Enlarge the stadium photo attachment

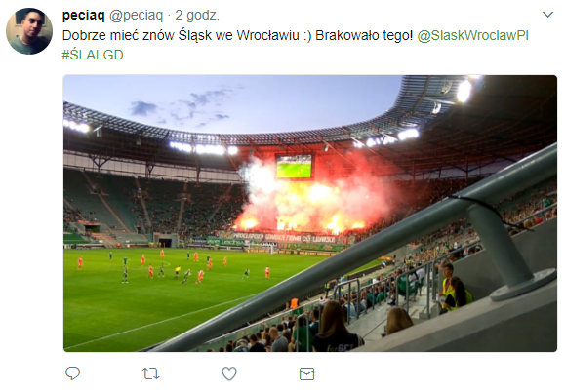310,214
